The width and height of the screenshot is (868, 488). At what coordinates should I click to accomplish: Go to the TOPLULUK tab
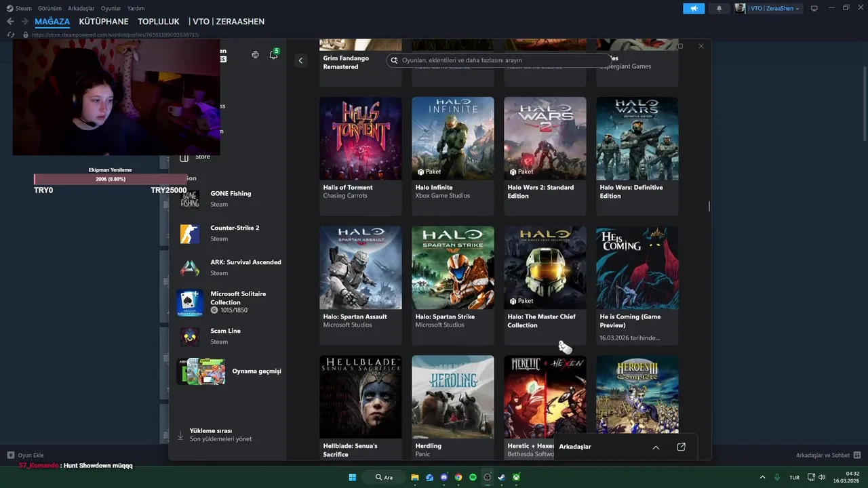click(x=159, y=22)
